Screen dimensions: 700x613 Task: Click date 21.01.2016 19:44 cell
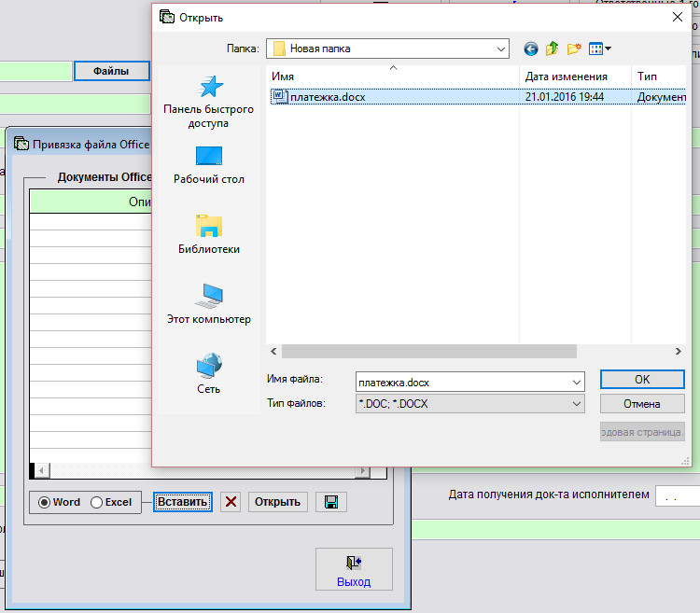point(565,97)
